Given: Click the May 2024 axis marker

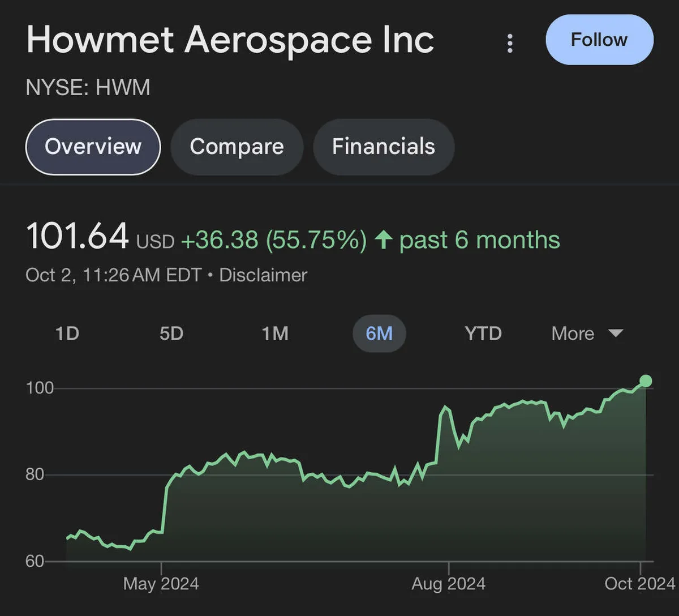Looking at the screenshot, I should click(x=161, y=584).
